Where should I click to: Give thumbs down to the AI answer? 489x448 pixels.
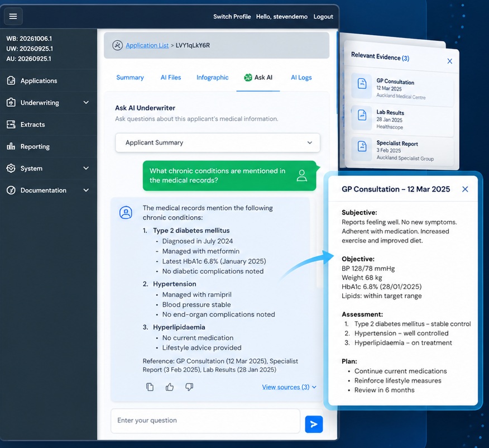[189, 387]
